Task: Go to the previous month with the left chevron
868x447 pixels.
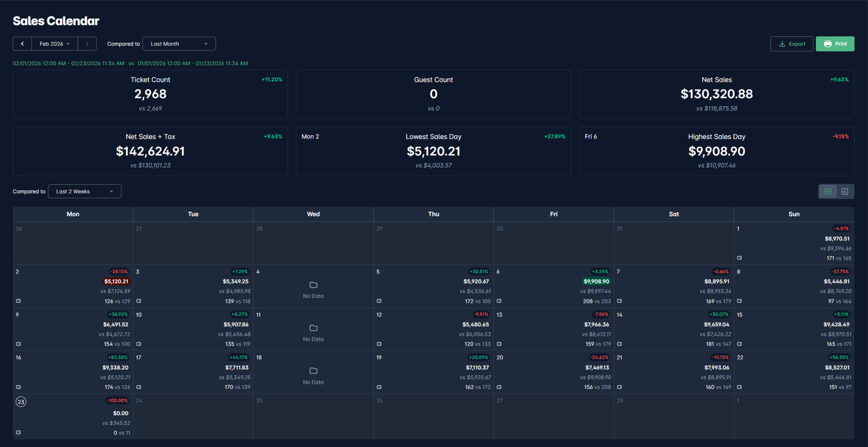Action: pyautogui.click(x=22, y=44)
